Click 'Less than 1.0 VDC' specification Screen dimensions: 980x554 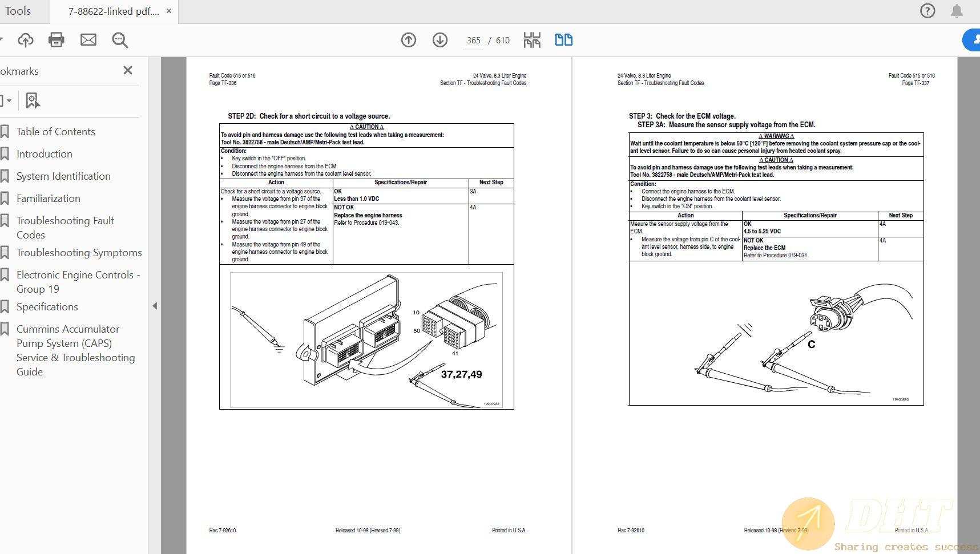[x=357, y=199]
